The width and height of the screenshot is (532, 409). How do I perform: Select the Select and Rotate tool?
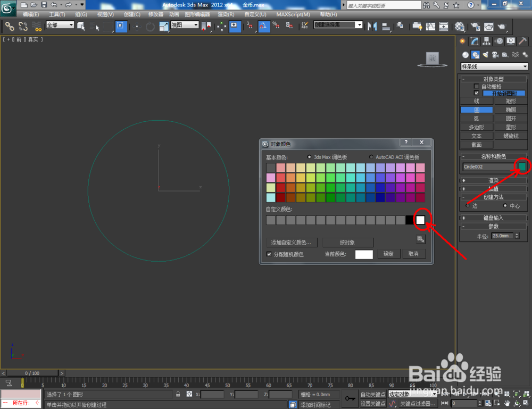pyautogui.click(x=149, y=27)
